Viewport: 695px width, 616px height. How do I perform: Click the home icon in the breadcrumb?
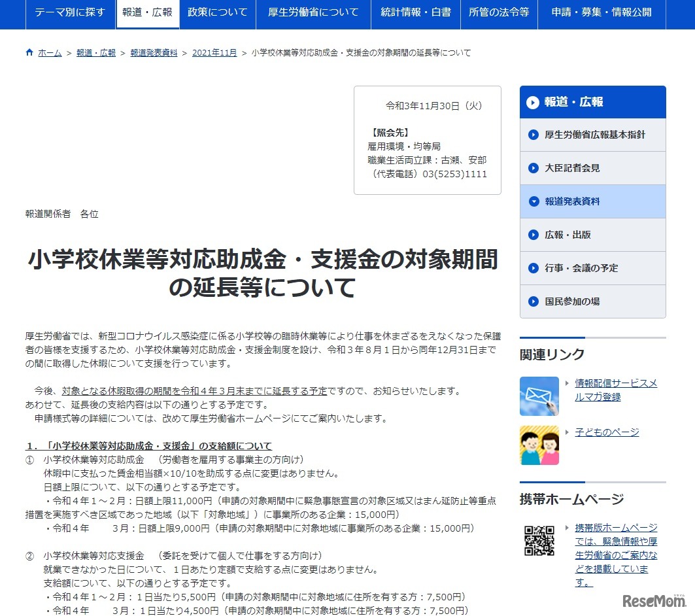[29, 52]
